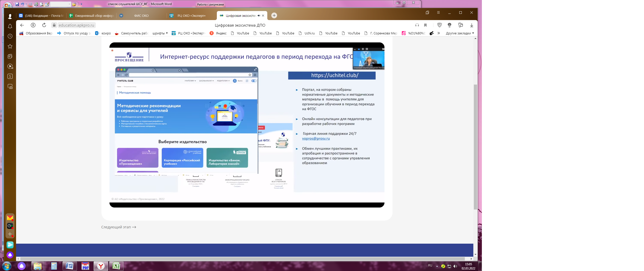Screen dimensions: 644x271
Task: Open the favorites star in sidebar
Action: [10, 46]
